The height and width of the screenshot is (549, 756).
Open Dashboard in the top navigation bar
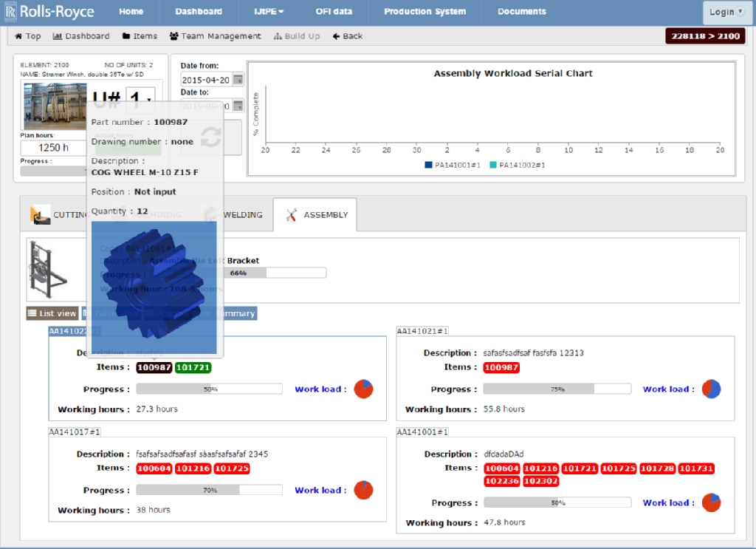(x=199, y=12)
